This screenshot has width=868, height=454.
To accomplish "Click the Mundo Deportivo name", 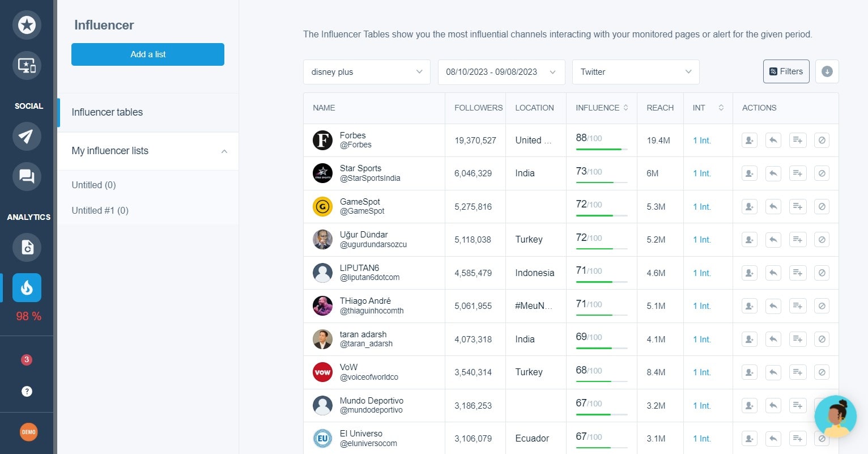I will point(372,400).
